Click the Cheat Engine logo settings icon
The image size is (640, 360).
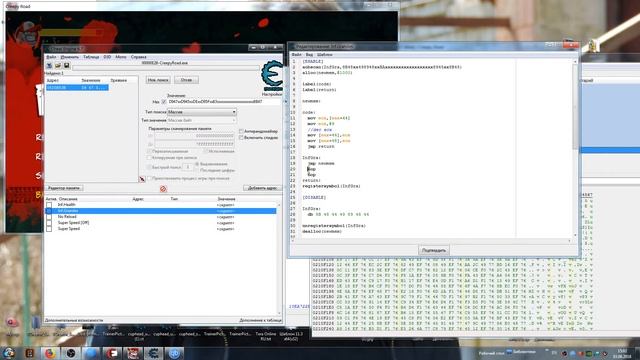(x=272, y=77)
